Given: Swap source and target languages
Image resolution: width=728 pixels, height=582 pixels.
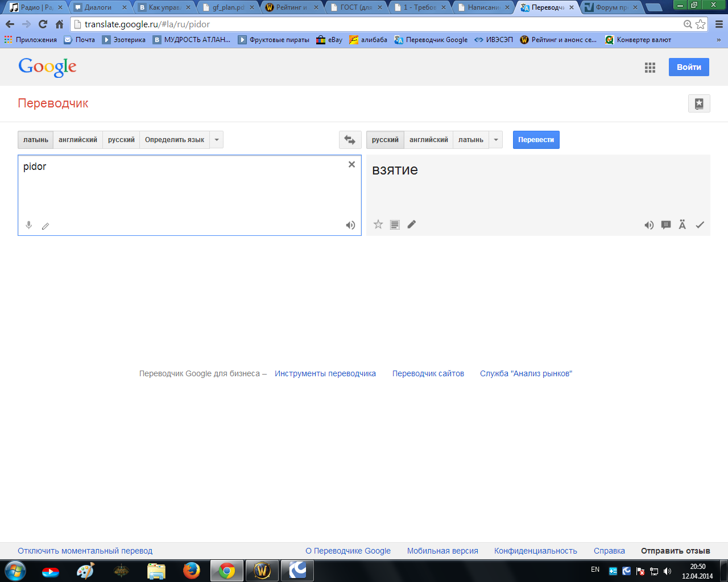Looking at the screenshot, I should [x=350, y=140].
